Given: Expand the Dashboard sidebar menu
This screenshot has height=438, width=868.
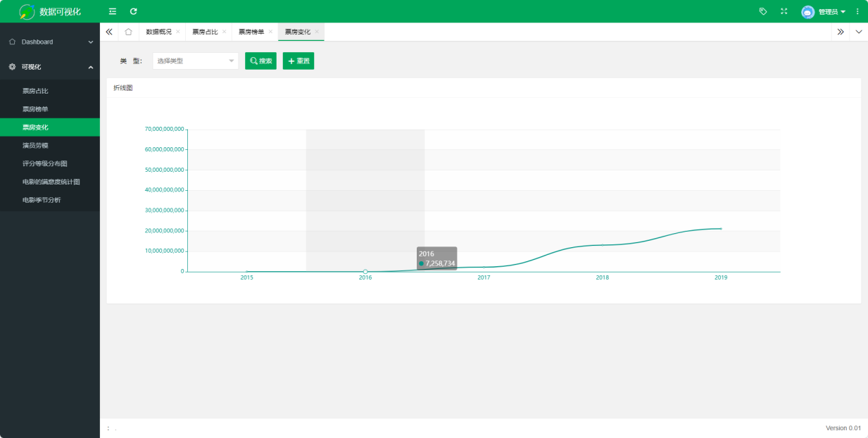Looking at the screenshot, I should [50, 42].
